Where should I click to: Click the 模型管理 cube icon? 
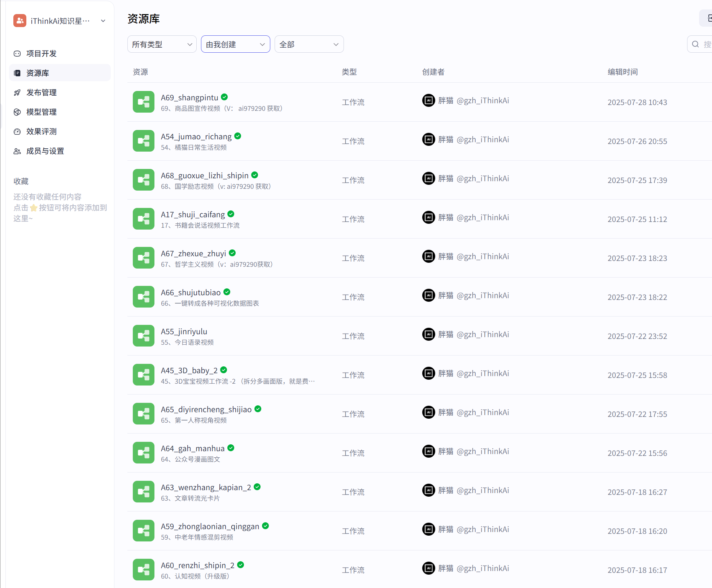pyautogui.click(x=17, y=112)
